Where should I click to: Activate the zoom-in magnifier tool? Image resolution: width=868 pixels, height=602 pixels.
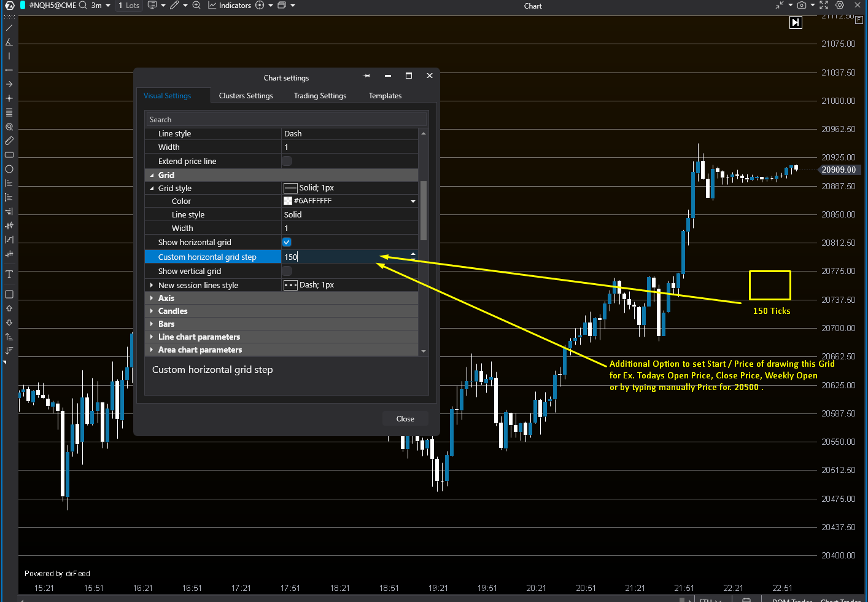click(196, 6)
